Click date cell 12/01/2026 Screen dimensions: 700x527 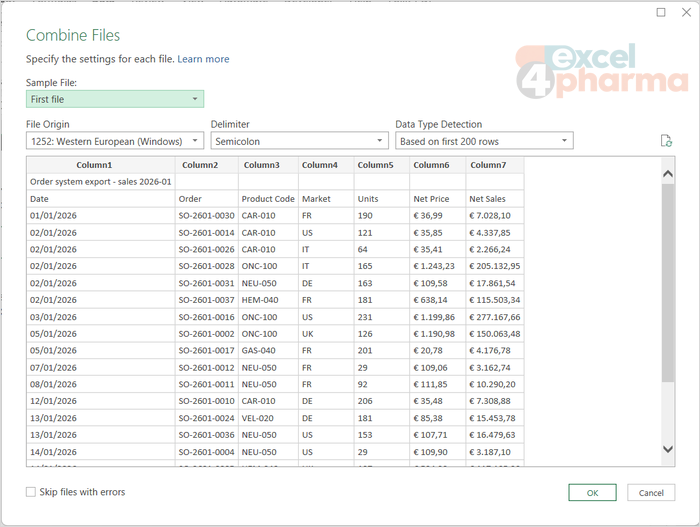(x=101, y=401)
